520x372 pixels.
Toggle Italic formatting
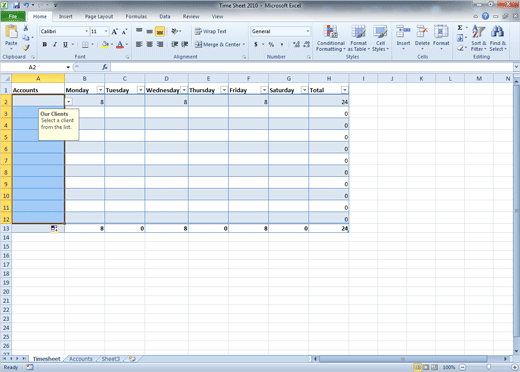point(55,44)
